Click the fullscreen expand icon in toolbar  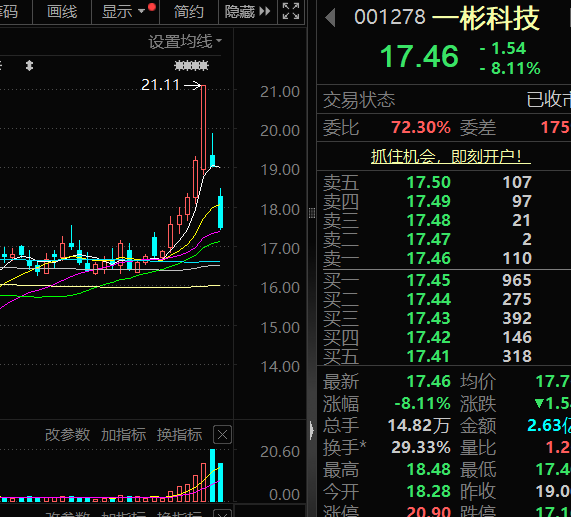291,11
